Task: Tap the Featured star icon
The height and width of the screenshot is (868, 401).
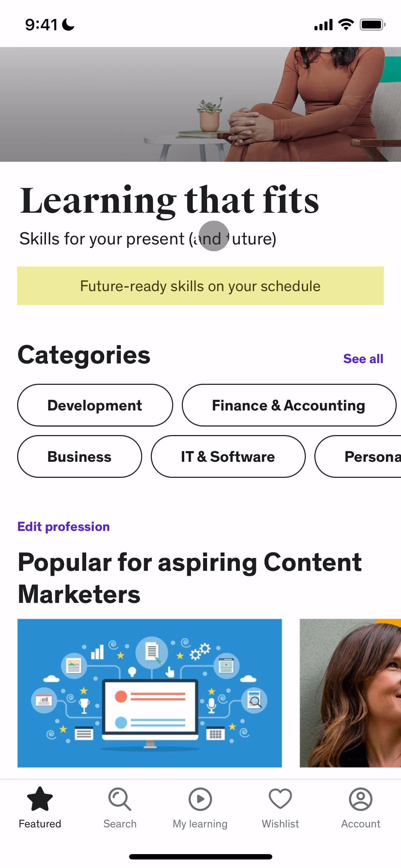Action: click(x=40, y=799)
